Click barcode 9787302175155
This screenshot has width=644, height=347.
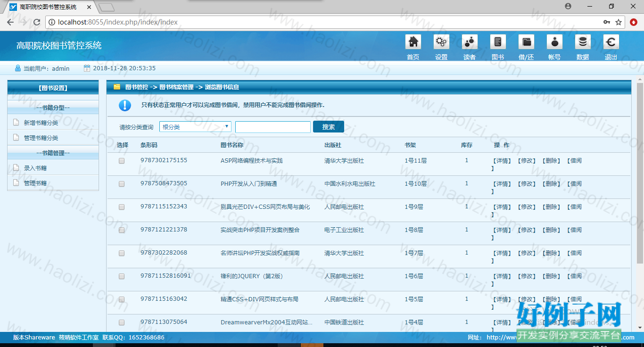164,160
